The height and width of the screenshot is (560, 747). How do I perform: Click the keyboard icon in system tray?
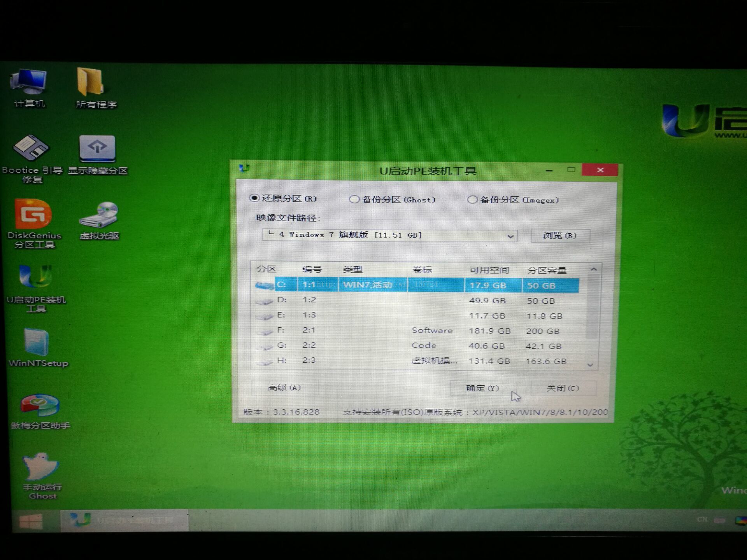tap(720, 520)
